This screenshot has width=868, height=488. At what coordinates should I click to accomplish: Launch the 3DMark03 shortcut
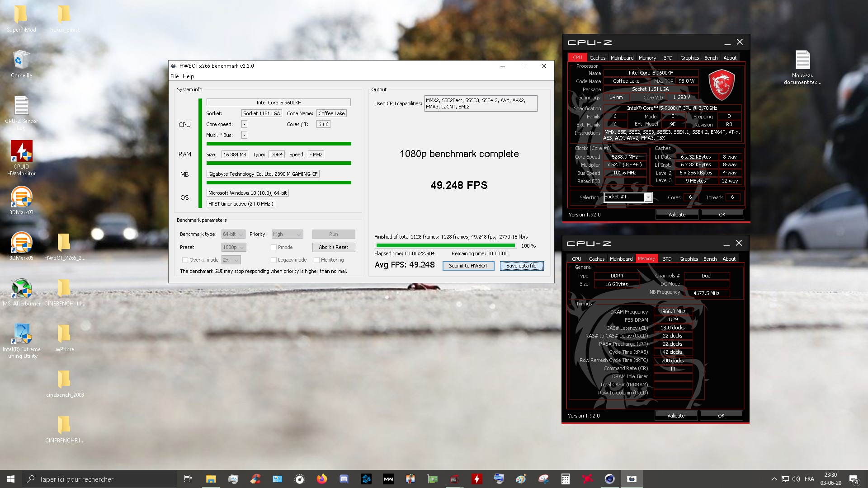pyautogui.click(x=21, y=201)
